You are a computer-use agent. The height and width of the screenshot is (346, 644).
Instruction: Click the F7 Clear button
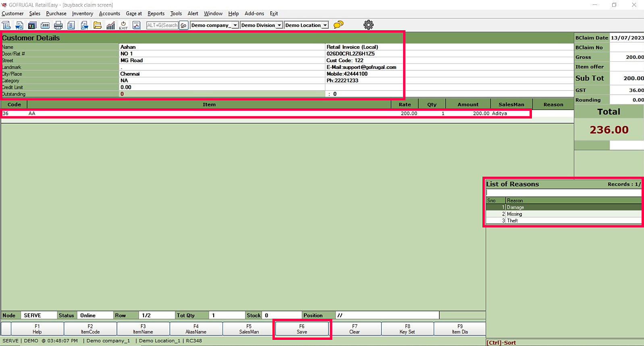(355, 329)
